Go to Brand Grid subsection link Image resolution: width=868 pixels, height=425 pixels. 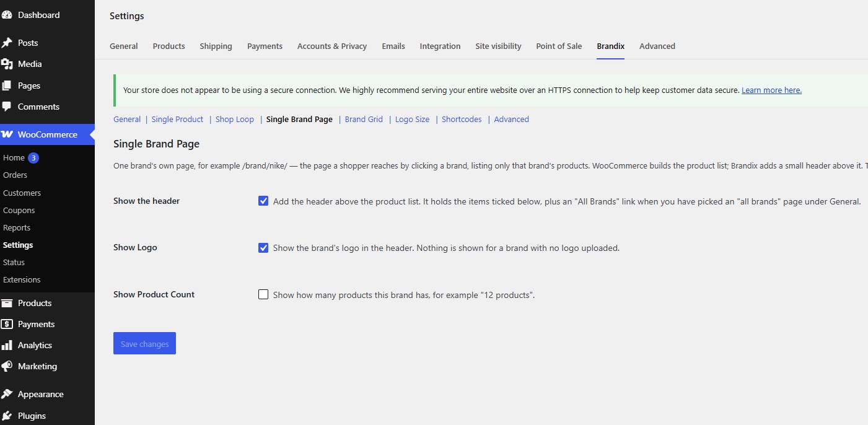pyautogui.click(x=364, y=119)
